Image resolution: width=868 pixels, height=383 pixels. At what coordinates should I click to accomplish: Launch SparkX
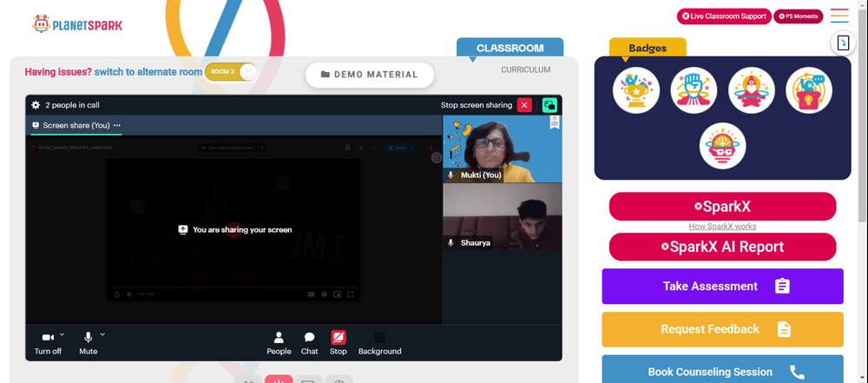coord(722,207)
